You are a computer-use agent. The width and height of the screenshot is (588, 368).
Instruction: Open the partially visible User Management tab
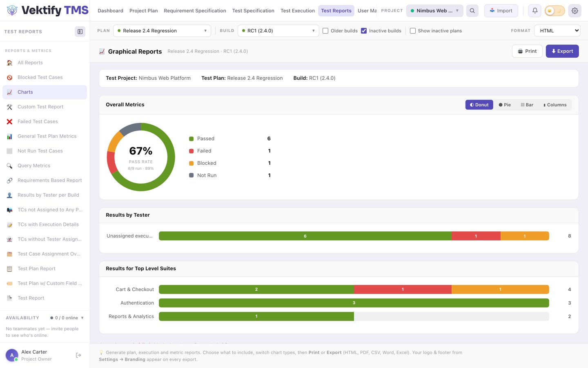point(367,11)
